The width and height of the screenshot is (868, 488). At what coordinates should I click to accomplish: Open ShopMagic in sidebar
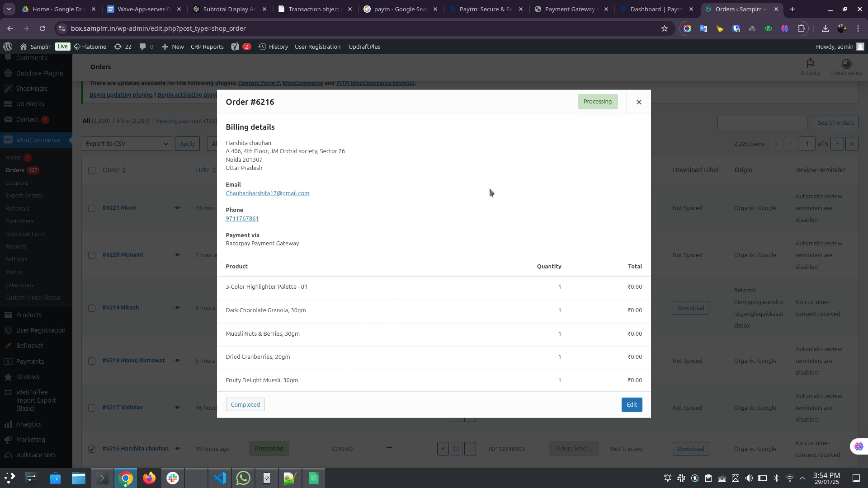click(36, 89)
